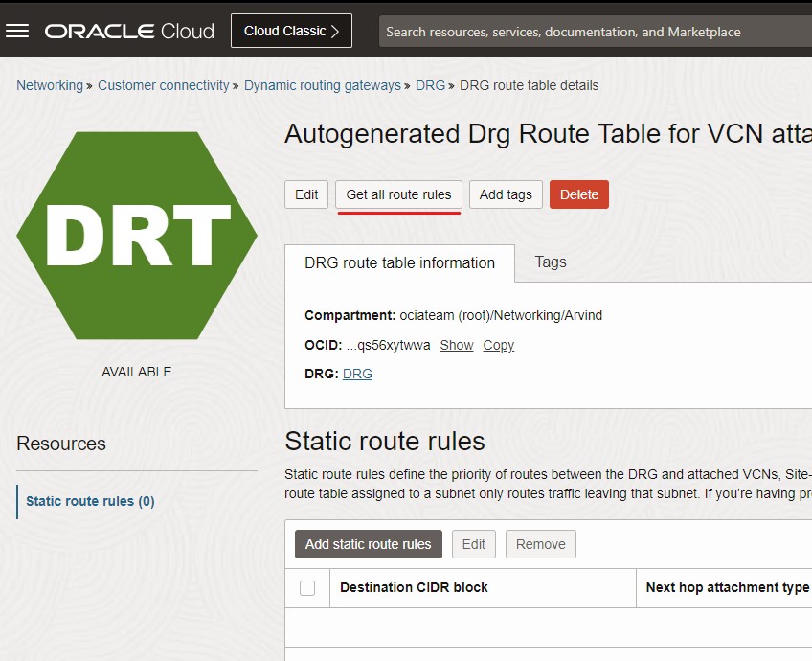
Task: Click the AVAILABLE status text
Action: point(137,372)
